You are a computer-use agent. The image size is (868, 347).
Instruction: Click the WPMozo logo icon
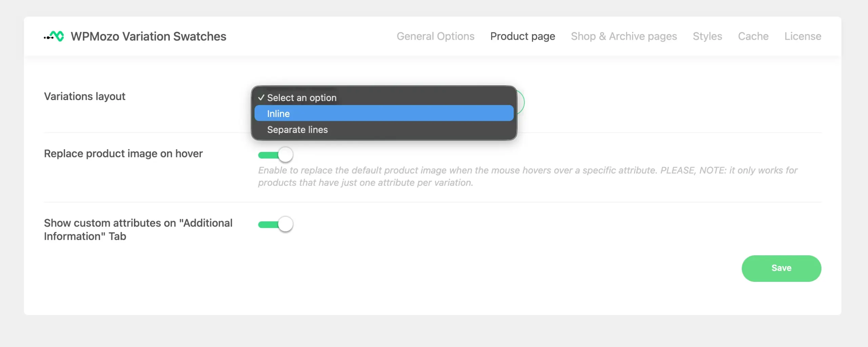tap(54, 36)
